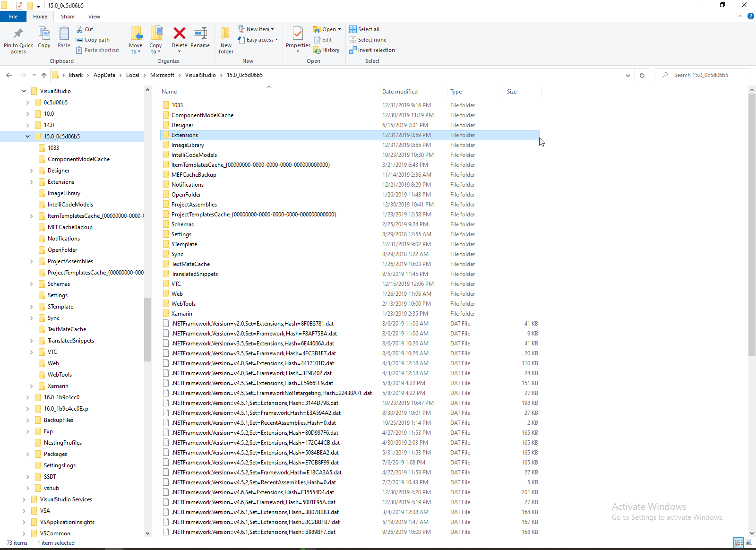Open the Move to menu
Viewport: 756px width, 550px height.
click(136, 40)
